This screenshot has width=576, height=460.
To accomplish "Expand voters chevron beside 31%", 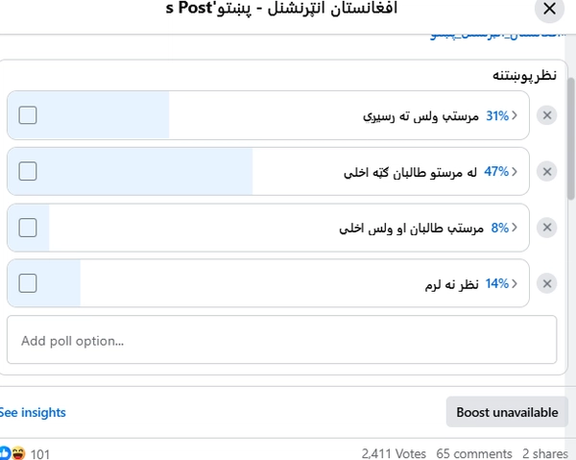I will (x=515, y=115).
